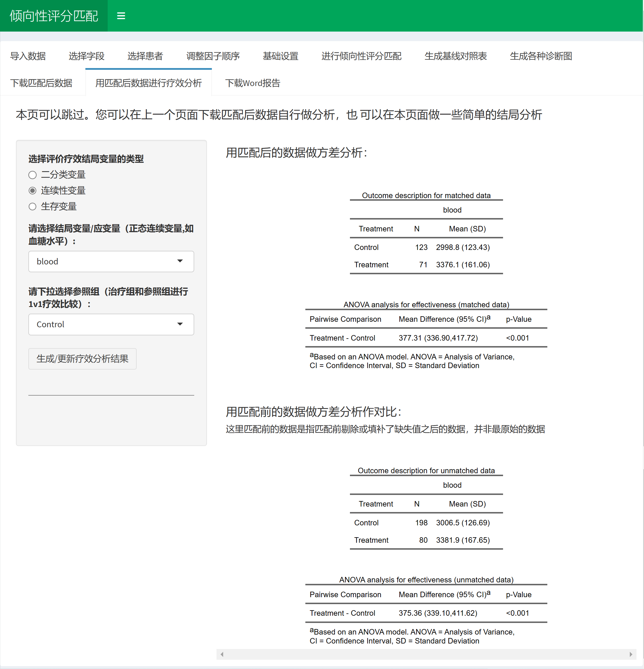Viewport: 644px width, 669px height.
Task: Go to 进行倾向性评分匹配 tab
Action: [x=362, y=56]
